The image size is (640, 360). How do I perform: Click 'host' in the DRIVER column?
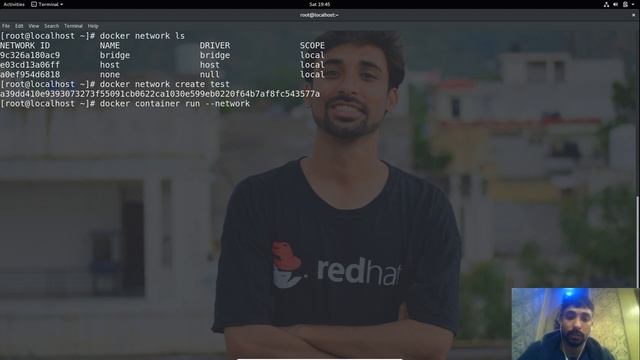tap(210, 65)
